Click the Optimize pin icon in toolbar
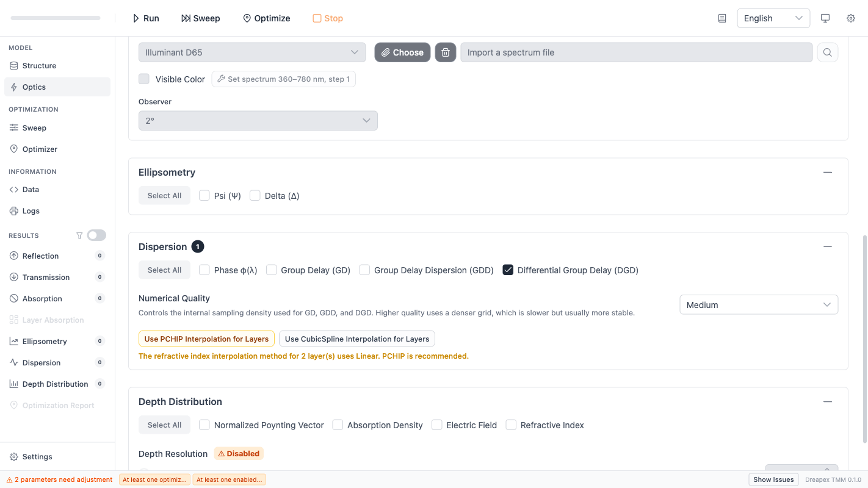Image resolution: width=868 pixels, height=488 pixels. click(247, 18)
